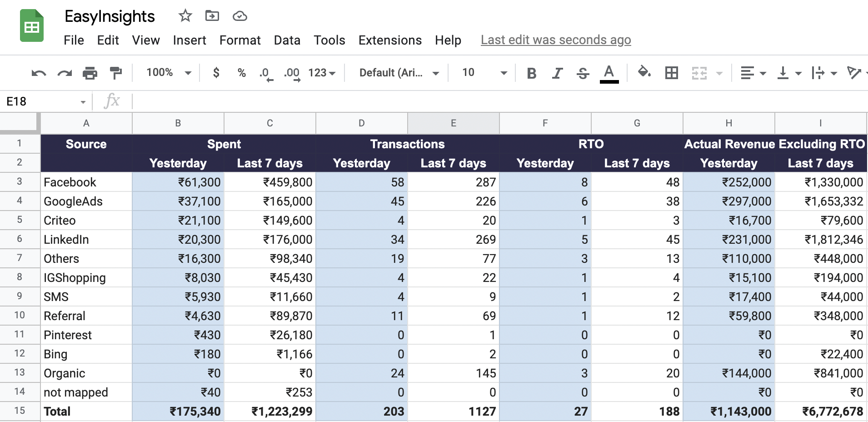Star the EasyInsights spreadsheet
The width and height of the screenshot is (868, 422).
click(185, 16)
